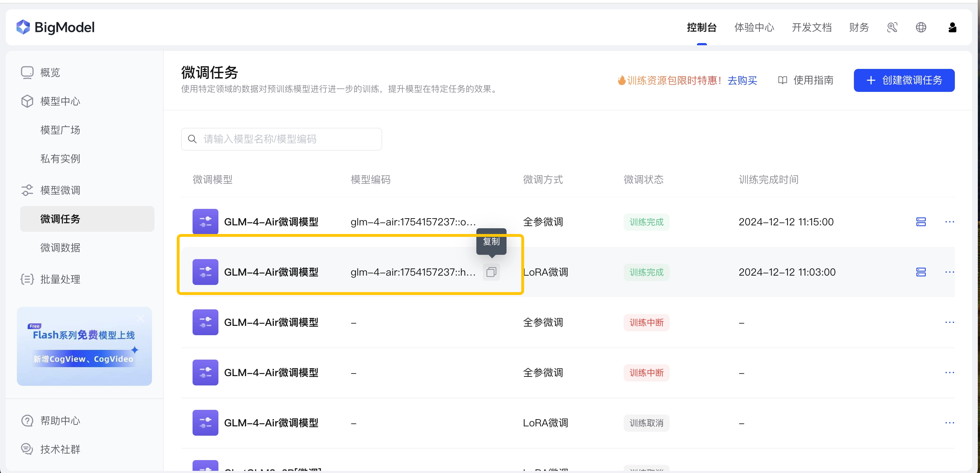Viewport: 980px width, 473px height.
Task: Open more options for the 11:15:00 row
Action: [x=949, y=222]
